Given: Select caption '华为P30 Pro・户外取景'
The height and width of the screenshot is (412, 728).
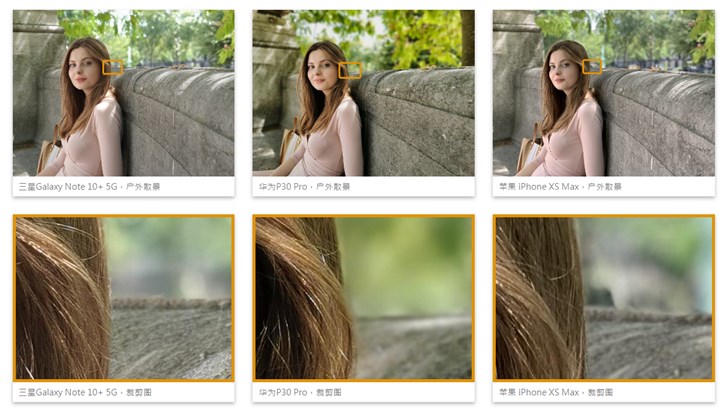Looking at the screenshot, I should point(305,187).
